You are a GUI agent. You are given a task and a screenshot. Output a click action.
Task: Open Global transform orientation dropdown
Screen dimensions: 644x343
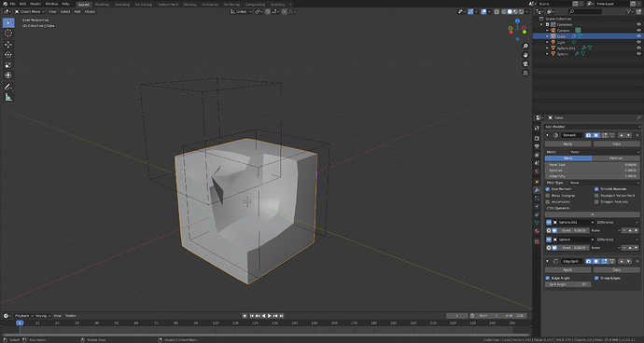click(x=241, y=12)
